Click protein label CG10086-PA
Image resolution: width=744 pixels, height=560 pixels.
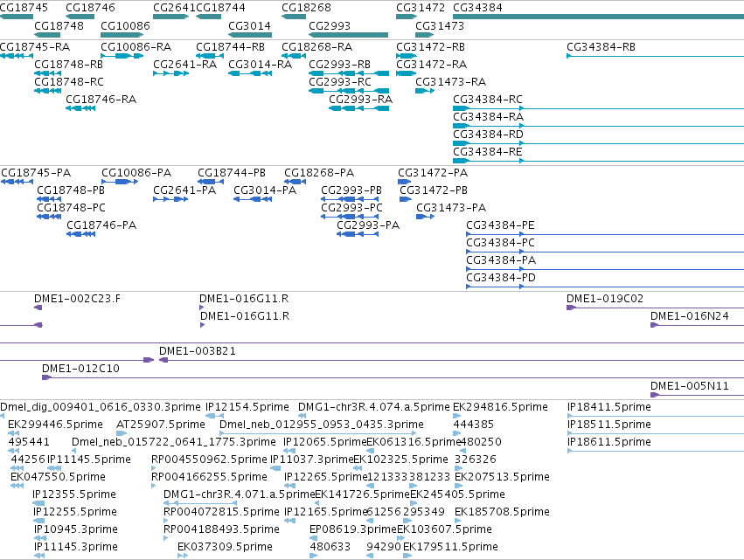(x=136, y=173)
